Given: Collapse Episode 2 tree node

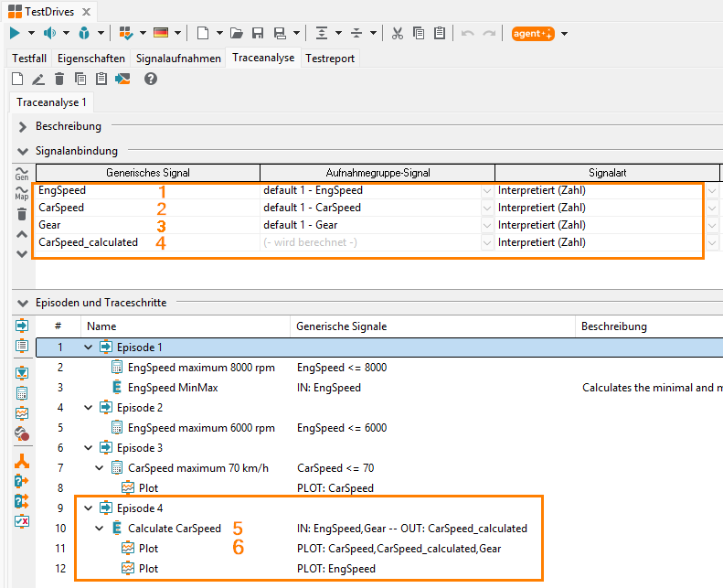Looking at the screenshot, I should click(88, 408).
